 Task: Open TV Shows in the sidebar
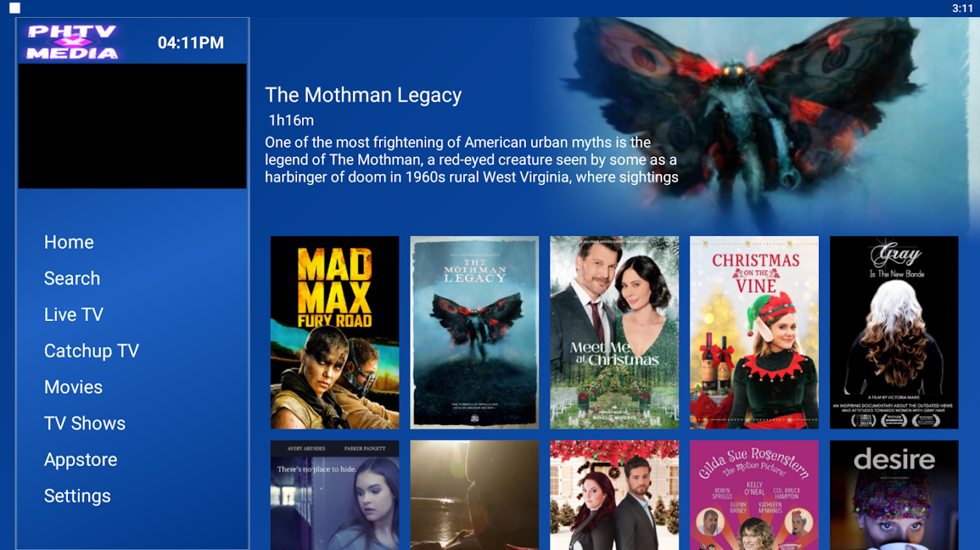(x=85, y=423)
